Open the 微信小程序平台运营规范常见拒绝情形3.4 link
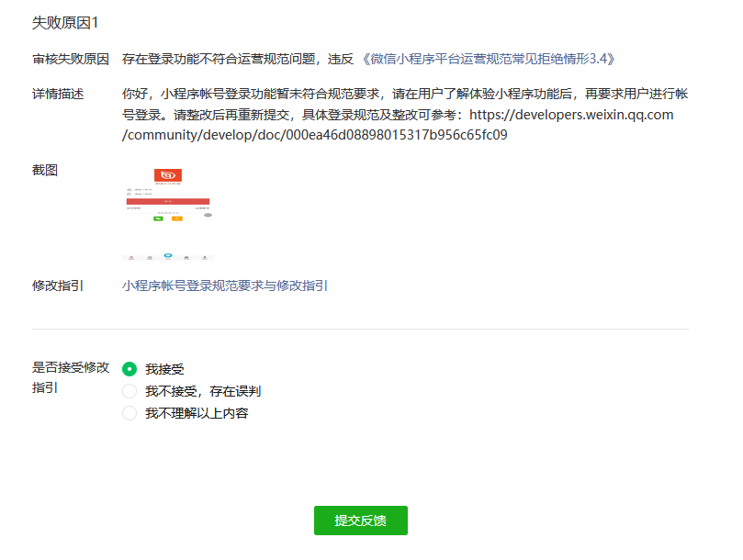 (488, 59)
